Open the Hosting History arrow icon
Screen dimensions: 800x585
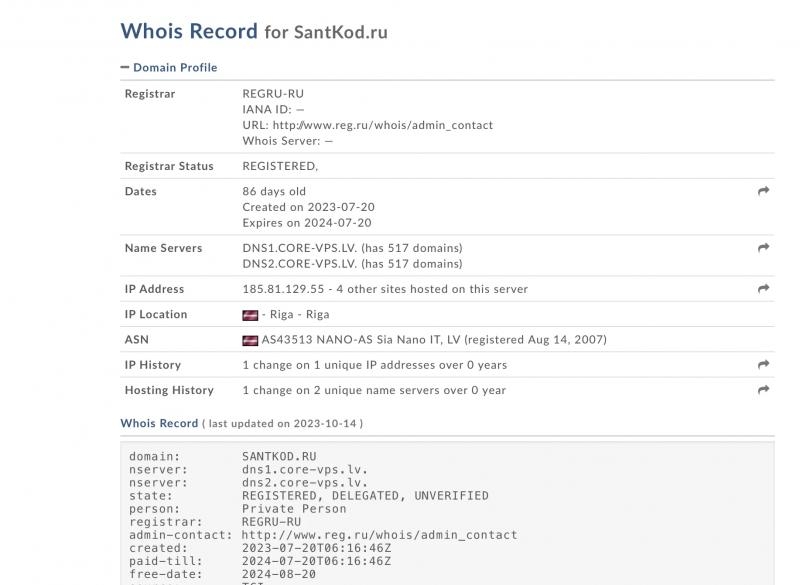(763, 390)
